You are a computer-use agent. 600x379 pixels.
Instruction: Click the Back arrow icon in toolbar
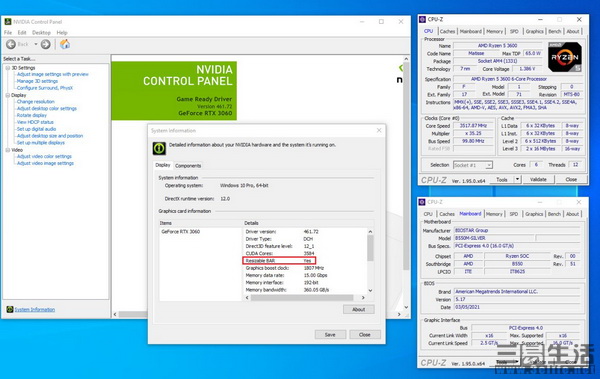click(x=11, y=44)
